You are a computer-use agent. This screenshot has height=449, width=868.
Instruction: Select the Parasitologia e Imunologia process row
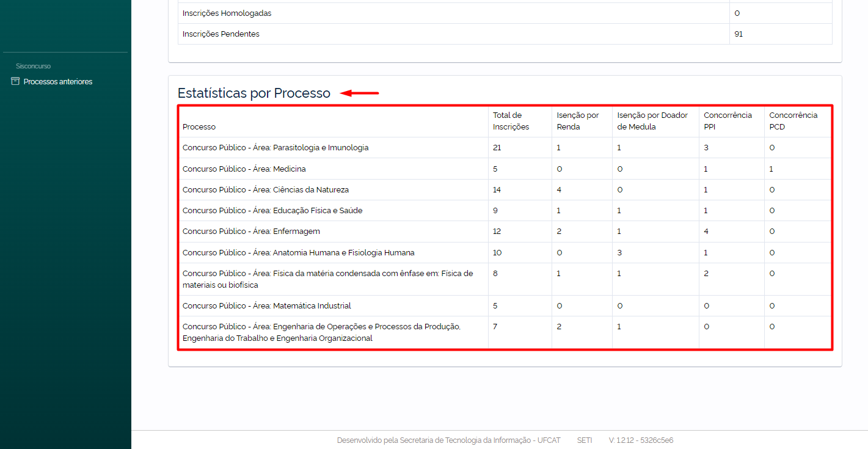tap(505, 148)
